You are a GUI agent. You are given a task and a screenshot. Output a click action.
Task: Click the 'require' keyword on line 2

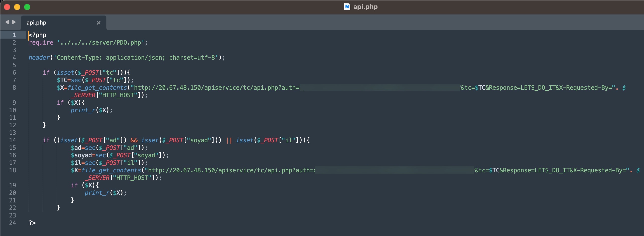41,43
